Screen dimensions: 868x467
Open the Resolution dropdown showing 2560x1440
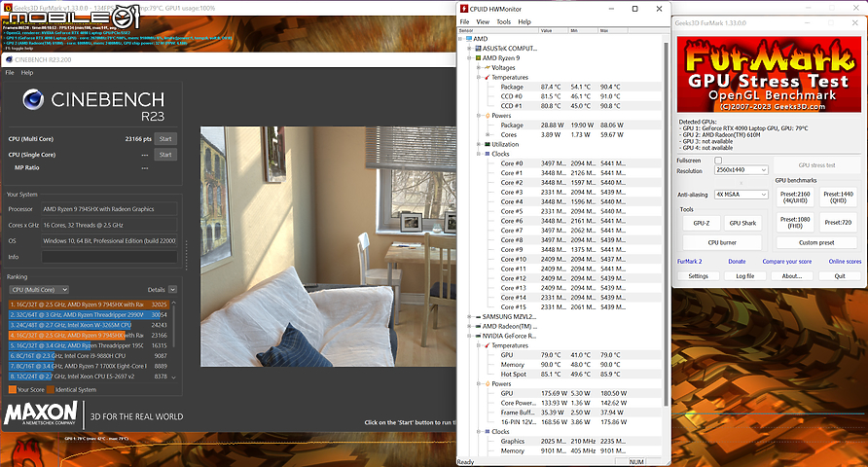point(741,170)
